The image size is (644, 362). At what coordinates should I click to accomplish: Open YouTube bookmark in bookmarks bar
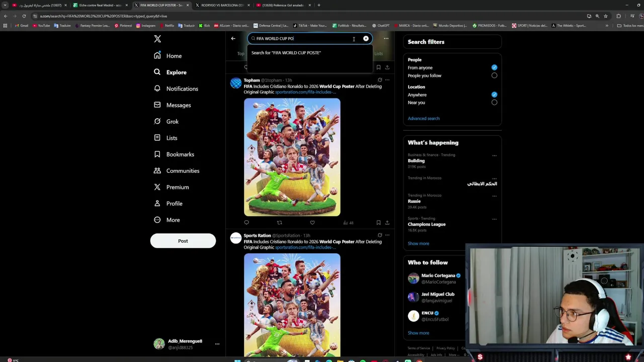pyautogui.click(x=41, y=26)
